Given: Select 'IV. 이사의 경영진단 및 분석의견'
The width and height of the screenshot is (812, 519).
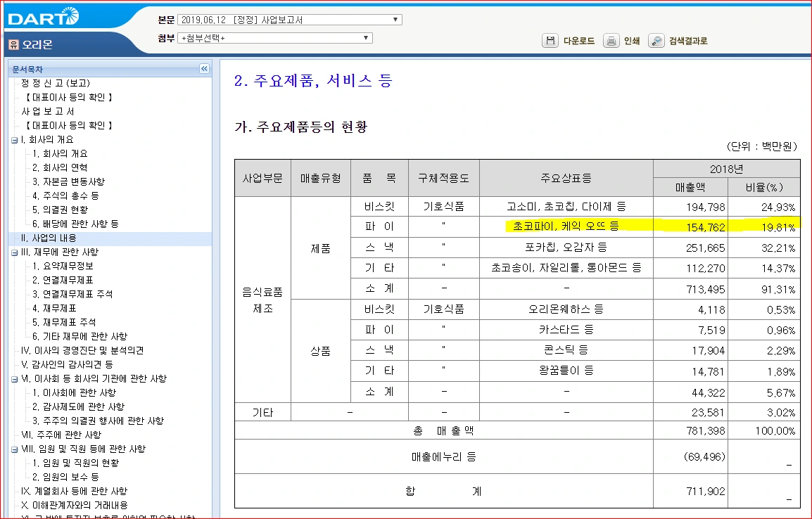Looking at the screenshot, I should coord(81,350).
